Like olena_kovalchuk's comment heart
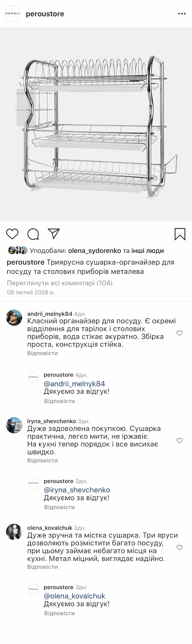The width and height of the screenshot is (192, 644). 179,548
